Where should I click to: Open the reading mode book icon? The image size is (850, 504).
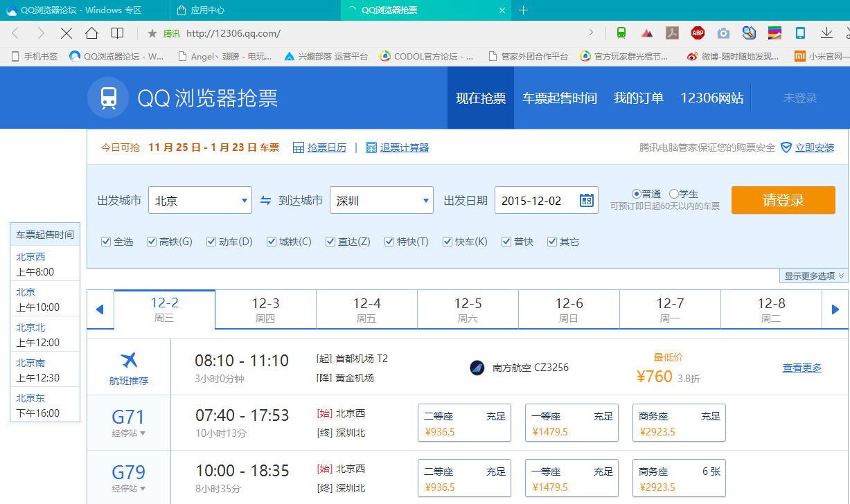click(118, 33)
